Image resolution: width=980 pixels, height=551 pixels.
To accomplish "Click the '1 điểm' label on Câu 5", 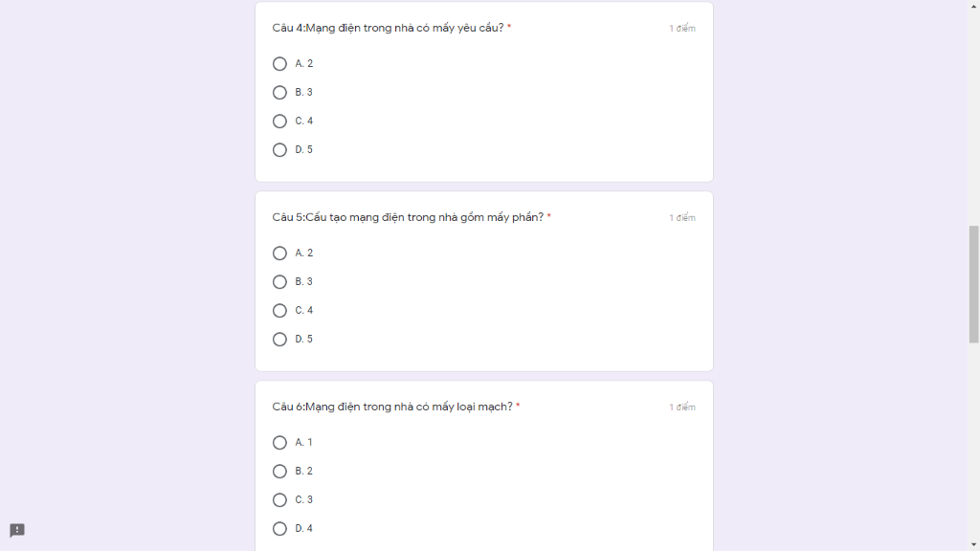I will [x=682, y=218].
